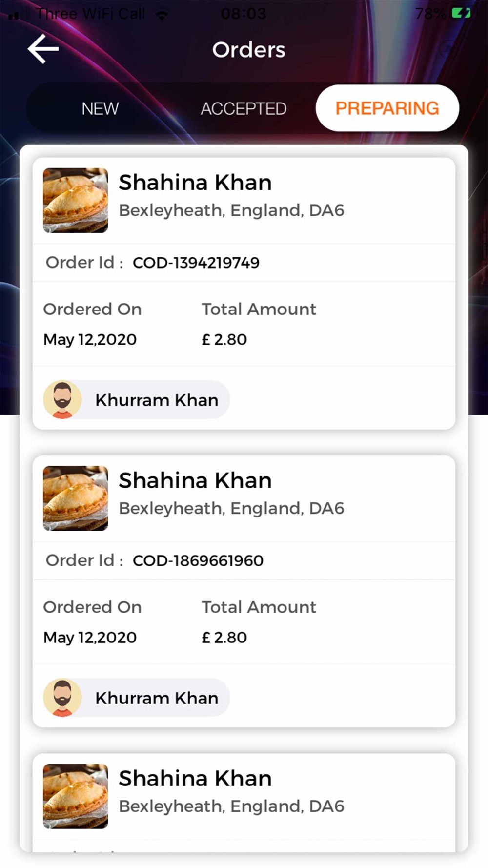Tap the pastry thumbnail on order COD-1394219749
This screenshot has width=488, height=868.
point(76,200)
